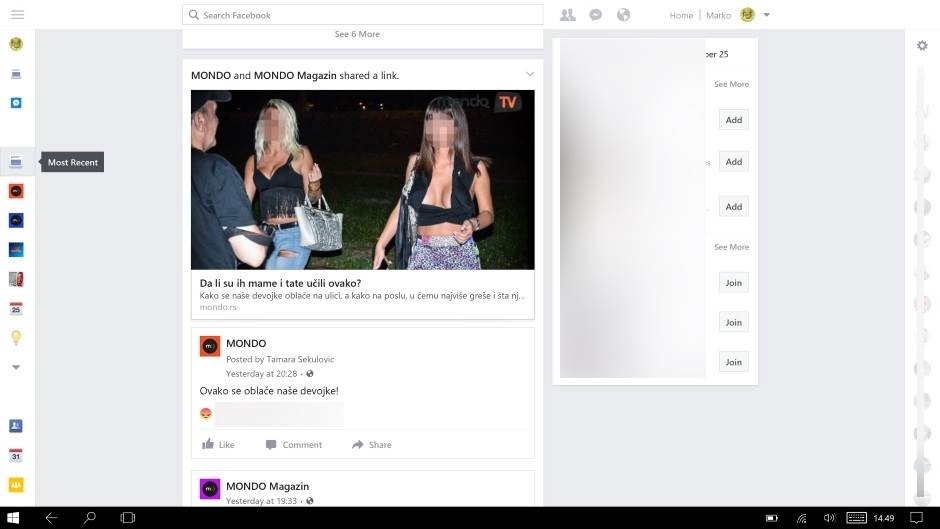This screenshot has width=940, height=529.
Task: Click the Most Recent feed icon
Action: (x=16, y=162)
